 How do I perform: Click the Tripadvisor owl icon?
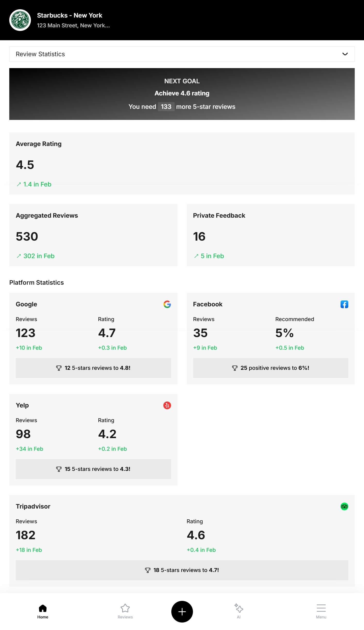point(344,506)
